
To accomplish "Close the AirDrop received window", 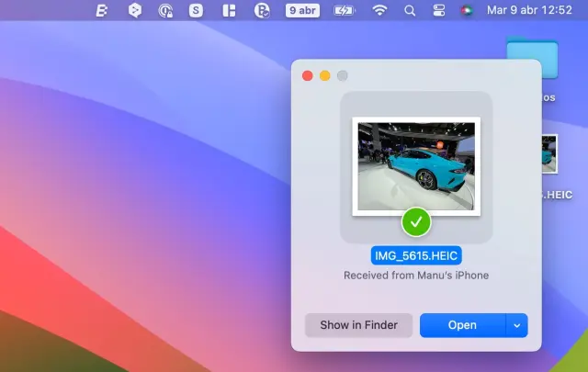I will [x=308, y=75].
